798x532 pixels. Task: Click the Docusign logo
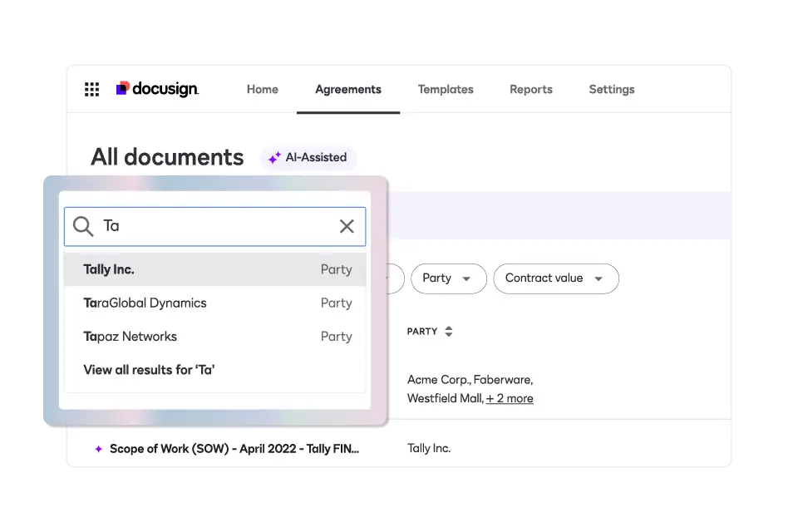[158, 89]
